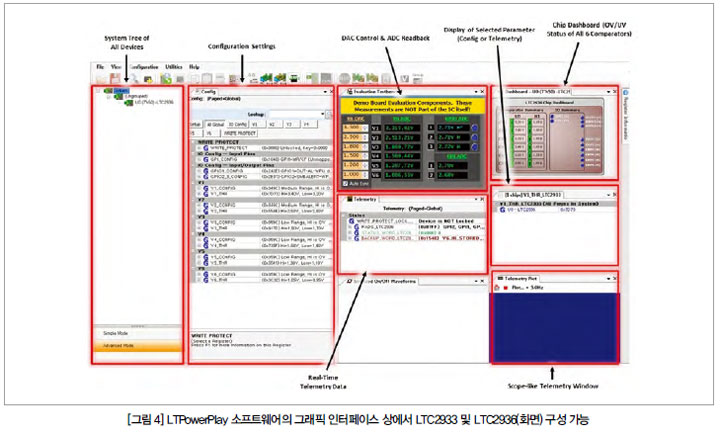This screenshot has height=435, width=720.
Task: Click the blue Telemetry Plot scope area
Action: point(556,328)
